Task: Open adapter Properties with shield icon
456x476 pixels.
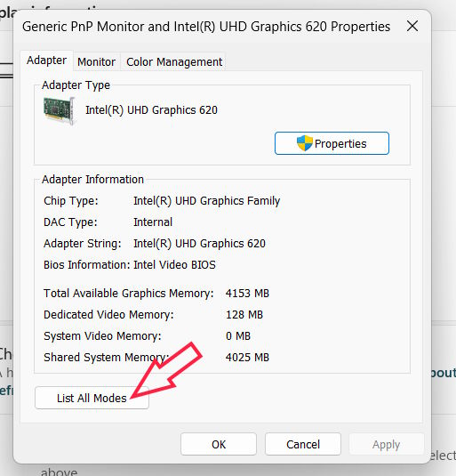Action: pyautogui.click(x=332, y=143)
